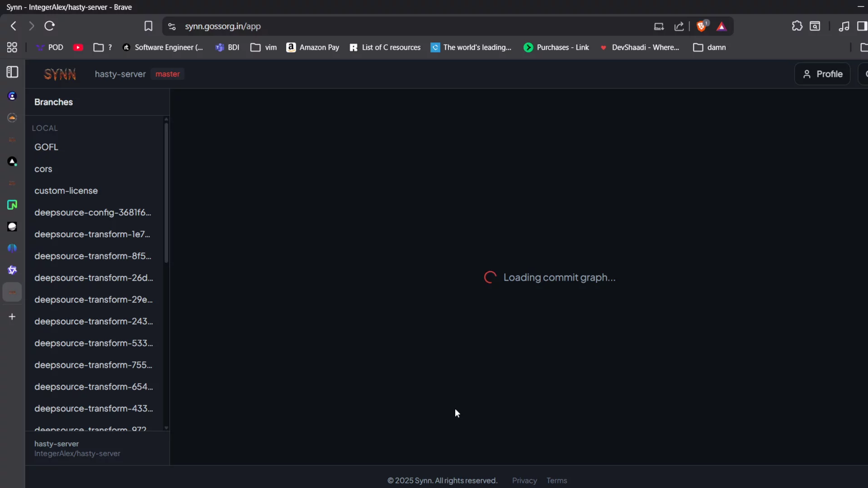Select the SYNN logo in the app header
Image resolution: width=868 pixels, height=488 pixels.
(59, 74)
